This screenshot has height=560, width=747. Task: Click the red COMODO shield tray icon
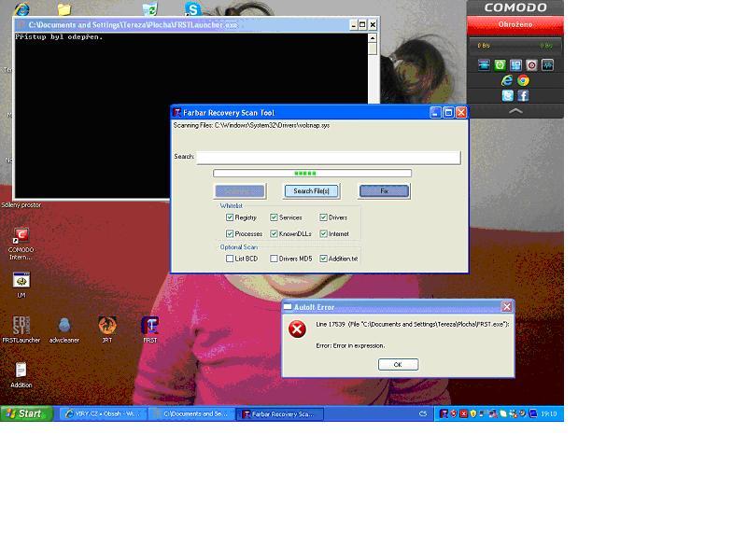454,413
